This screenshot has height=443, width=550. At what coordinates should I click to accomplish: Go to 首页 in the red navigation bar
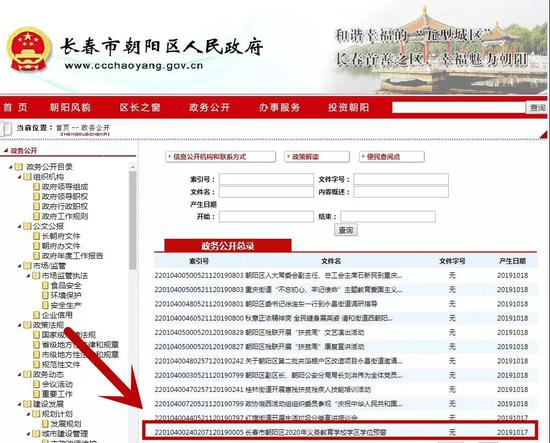pyautogui.click(x=15, y=107)
